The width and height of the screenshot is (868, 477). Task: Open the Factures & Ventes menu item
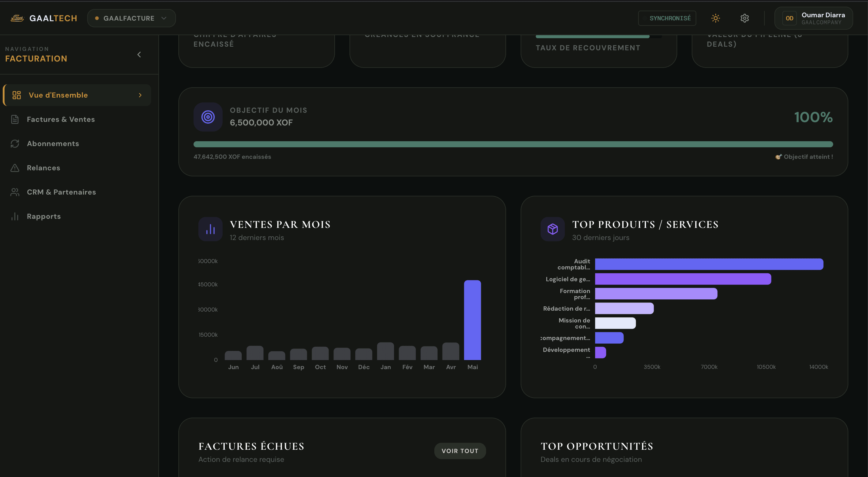click(x=77, y=119)
